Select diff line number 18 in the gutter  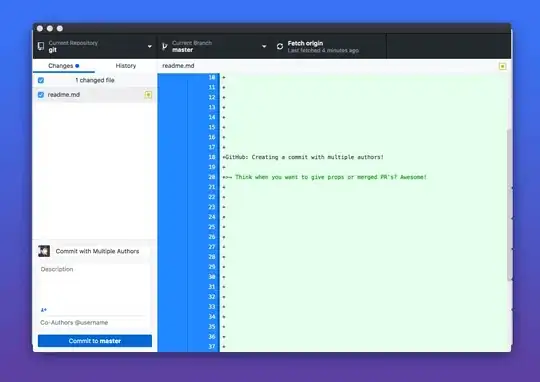[211, 157]
